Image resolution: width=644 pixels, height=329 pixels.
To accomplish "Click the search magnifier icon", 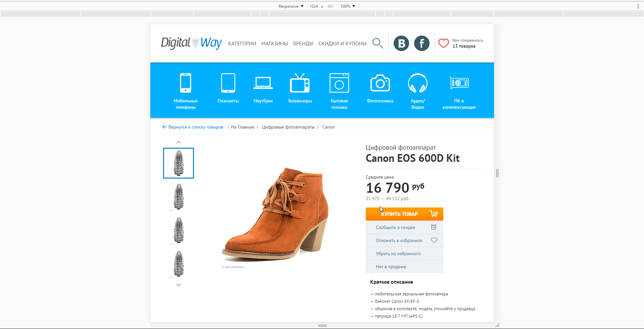I will [378, 43].
